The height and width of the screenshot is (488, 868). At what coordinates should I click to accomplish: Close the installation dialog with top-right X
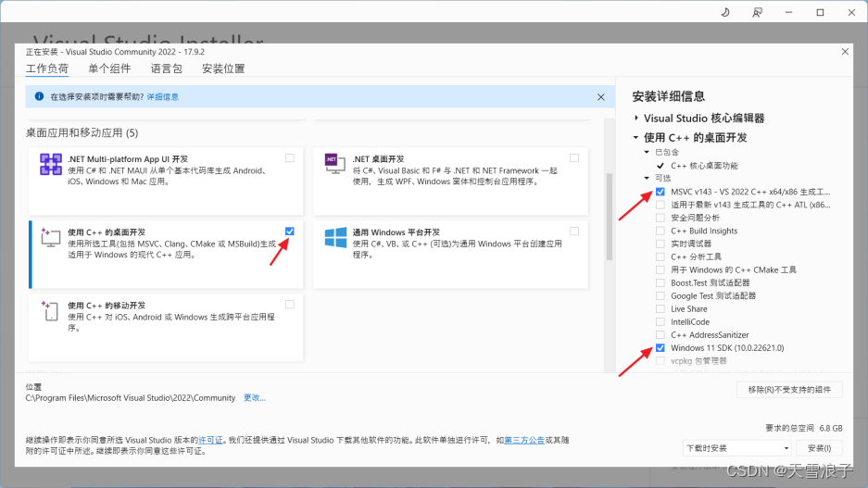coord(845,52)
